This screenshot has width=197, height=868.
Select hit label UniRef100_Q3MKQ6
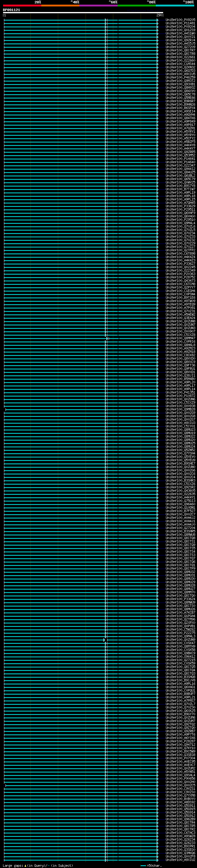coord(180,853)
